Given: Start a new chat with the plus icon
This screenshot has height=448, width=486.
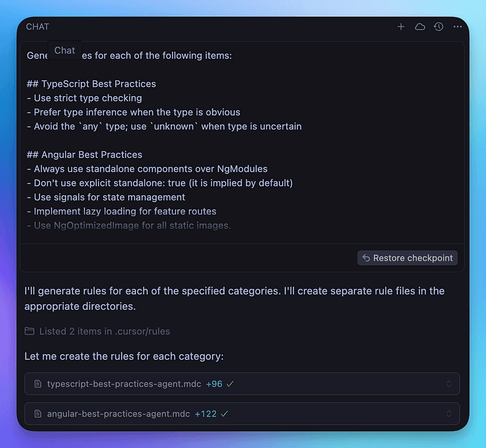Looking at the screenshot, I should 401,27.
